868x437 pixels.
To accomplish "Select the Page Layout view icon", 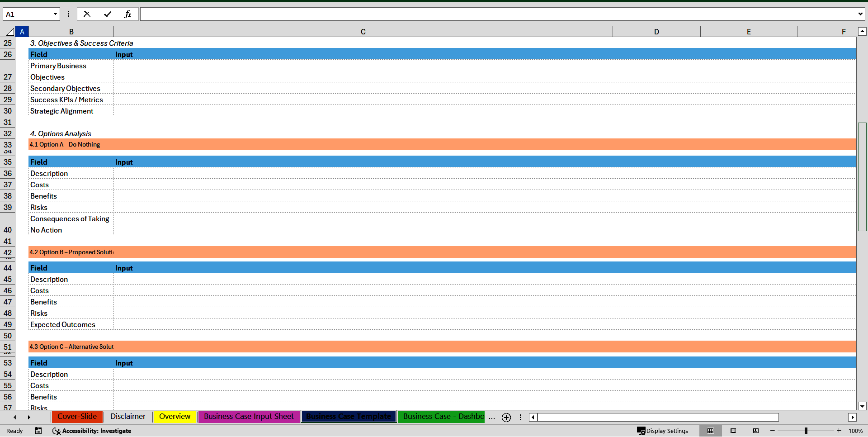I will (733, 431).
